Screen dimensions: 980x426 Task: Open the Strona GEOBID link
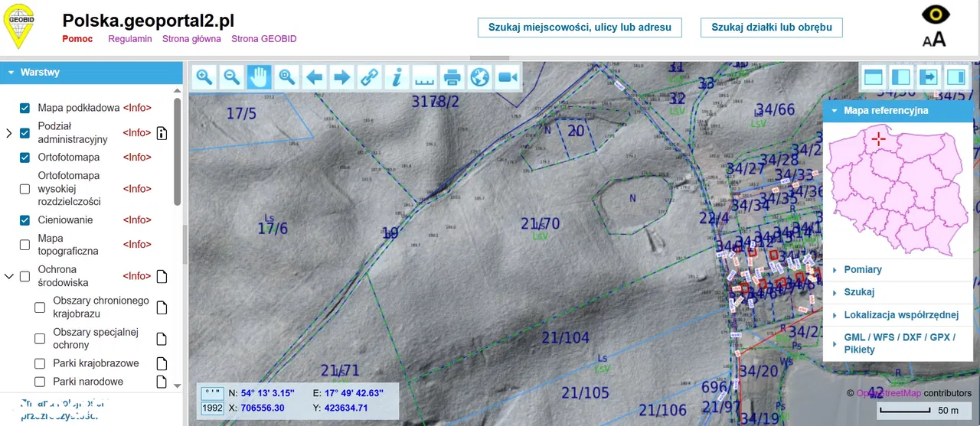coord(263,39)
